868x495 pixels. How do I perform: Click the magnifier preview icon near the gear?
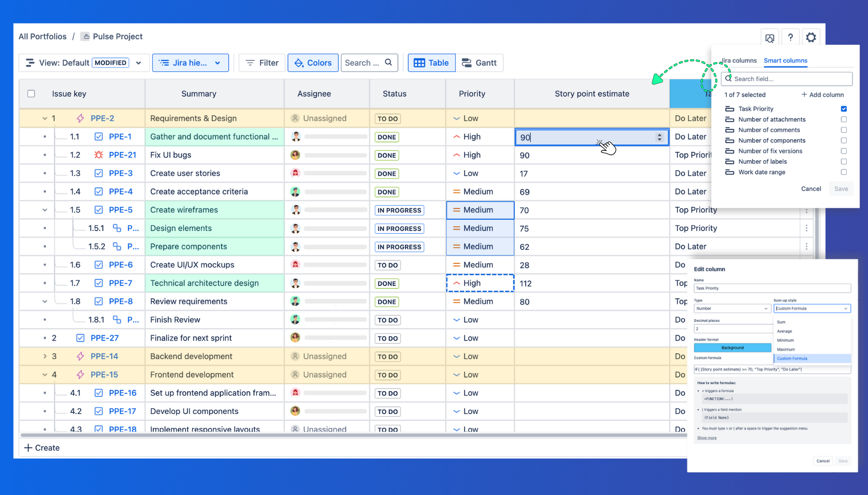[x=769, y=37]
